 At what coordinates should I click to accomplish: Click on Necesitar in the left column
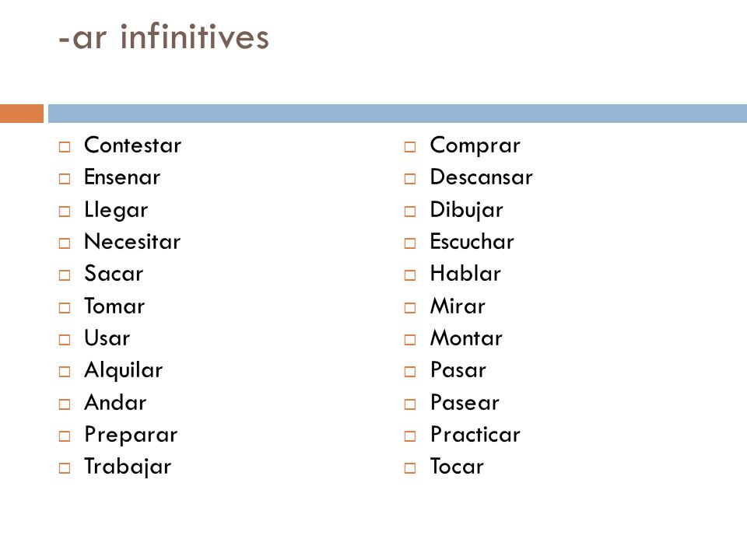tap(132, 241)
